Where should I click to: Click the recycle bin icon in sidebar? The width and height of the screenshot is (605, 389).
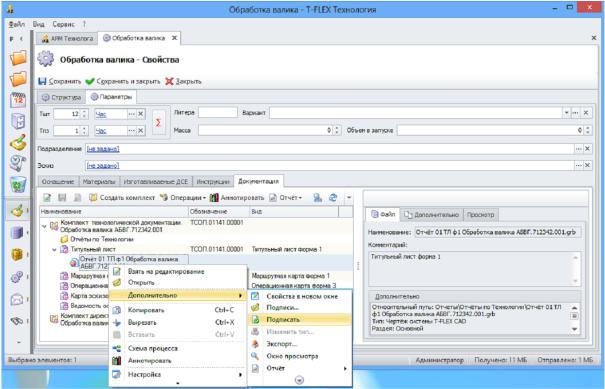[x=18, y=184]
